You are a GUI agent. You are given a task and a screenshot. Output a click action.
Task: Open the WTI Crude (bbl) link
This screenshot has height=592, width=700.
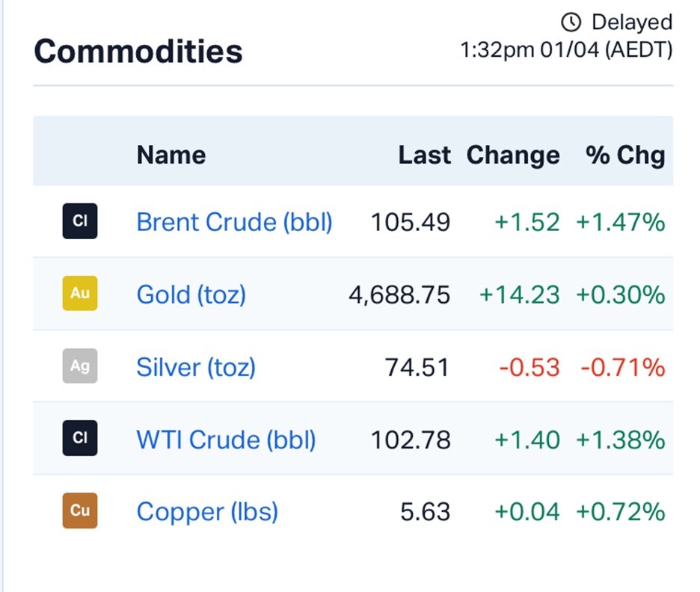click(x=226, y=440)
